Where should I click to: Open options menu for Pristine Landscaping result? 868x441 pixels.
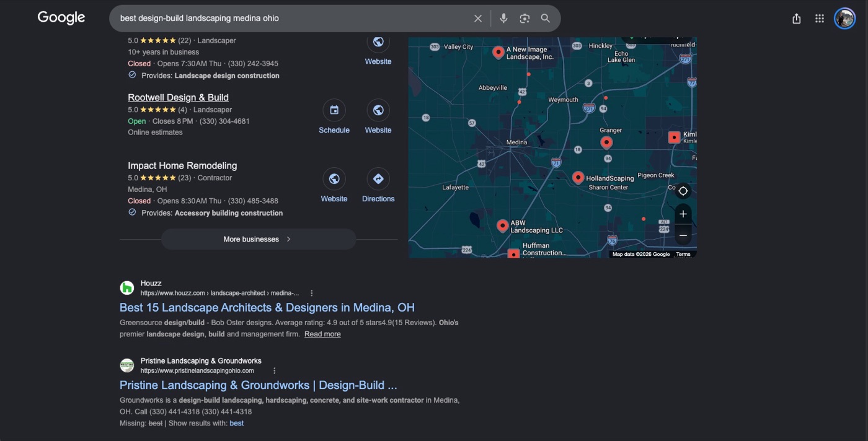275,371
